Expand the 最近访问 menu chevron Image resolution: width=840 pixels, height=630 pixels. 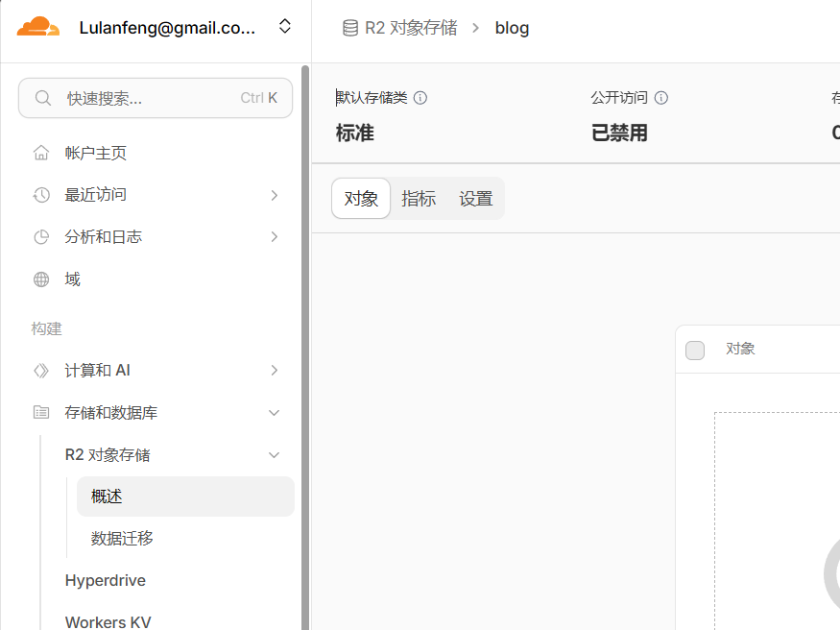(276, 194)
